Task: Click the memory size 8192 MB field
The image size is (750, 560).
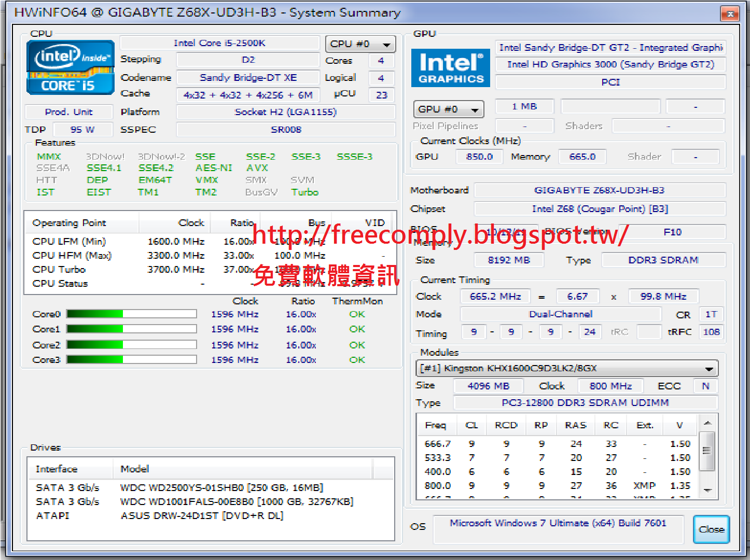Action: point(509,260)
